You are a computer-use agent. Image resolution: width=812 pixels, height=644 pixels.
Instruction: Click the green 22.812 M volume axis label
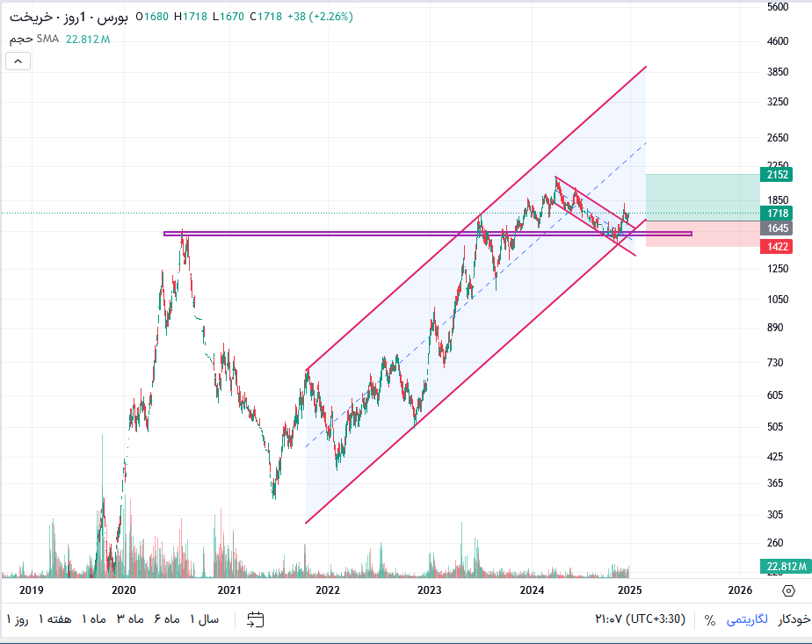[x=786, y=567]
